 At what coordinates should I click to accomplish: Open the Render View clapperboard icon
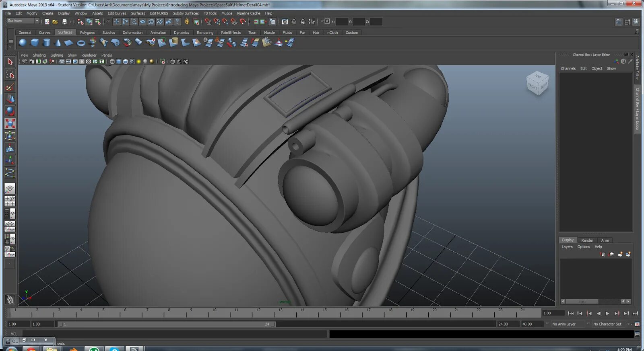pos(285,22)
